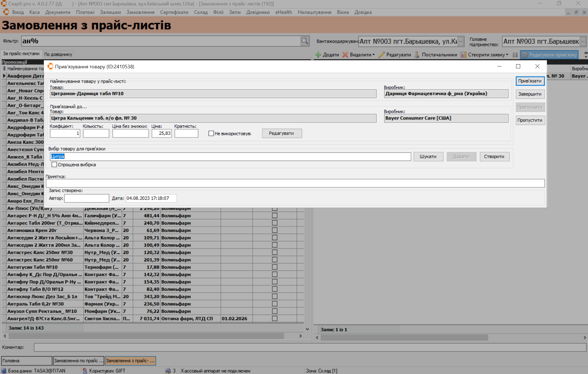Click the Створити заявку document icon
The width and height of the screenshot is (588, 374).
click(x=463, y=55)
